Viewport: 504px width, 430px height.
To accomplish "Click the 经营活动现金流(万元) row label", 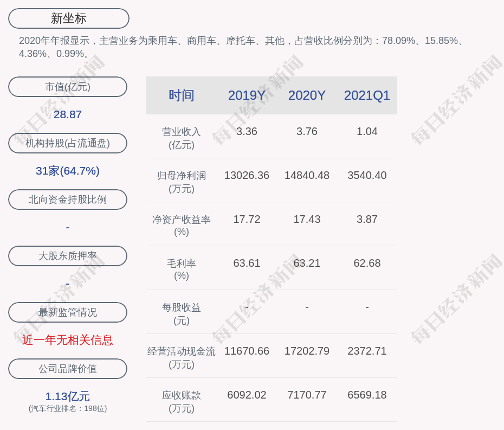I will click(x=182, y=358).
